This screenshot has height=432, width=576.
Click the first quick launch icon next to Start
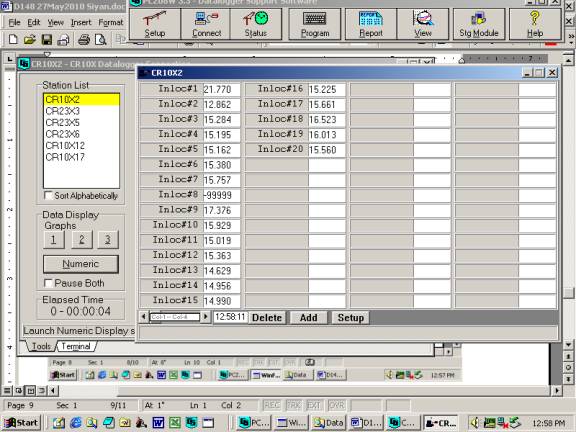click(59, 423)
